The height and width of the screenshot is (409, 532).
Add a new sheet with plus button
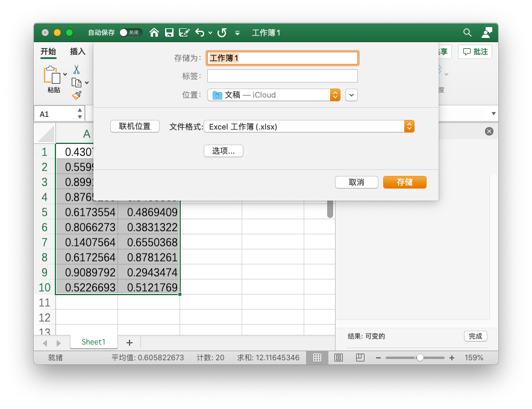click(x=129, y=342)
